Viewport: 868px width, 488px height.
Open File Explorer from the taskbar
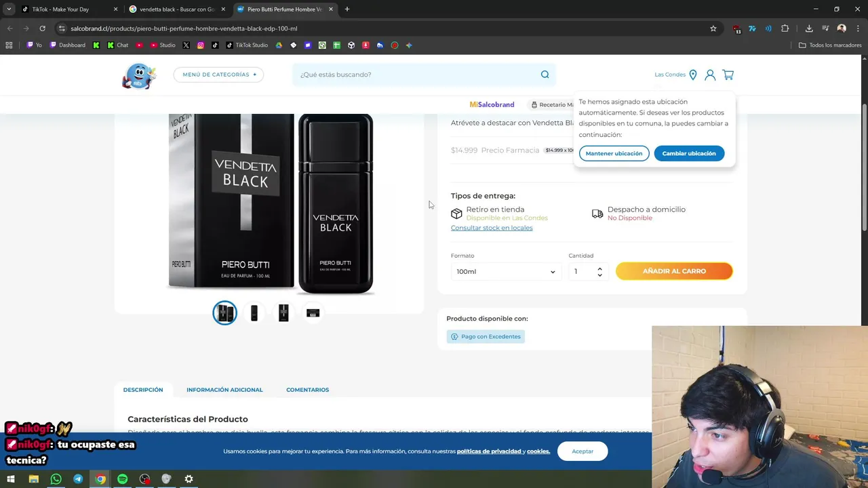[x=34, y=479]
